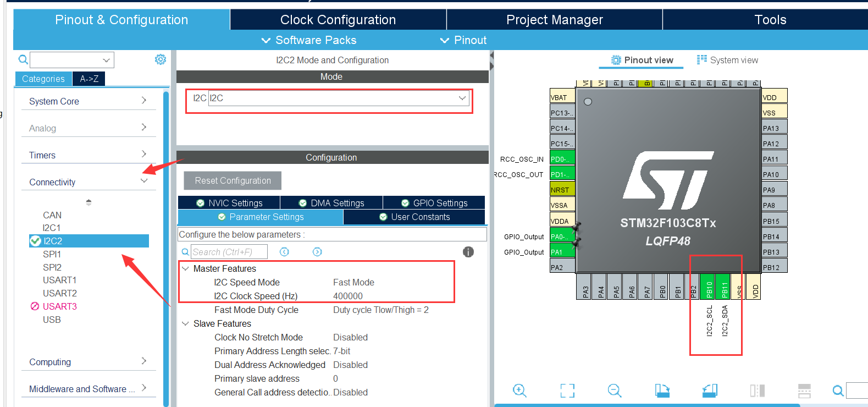This screenshot has width=868, height=407.
Task: Select the PA1 GPIO output pin
Action: [x=562, y=252]
